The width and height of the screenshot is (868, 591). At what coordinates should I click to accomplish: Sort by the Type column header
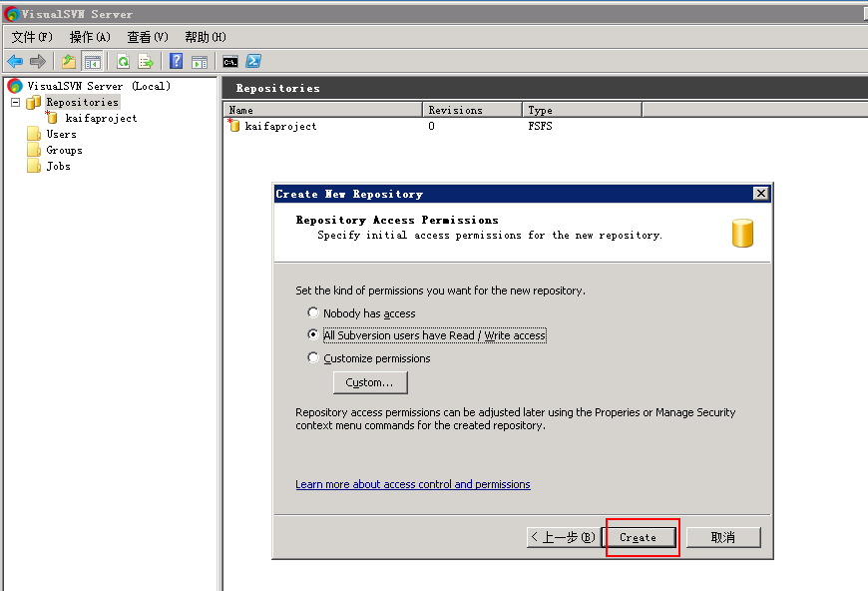tap(582, 110)
